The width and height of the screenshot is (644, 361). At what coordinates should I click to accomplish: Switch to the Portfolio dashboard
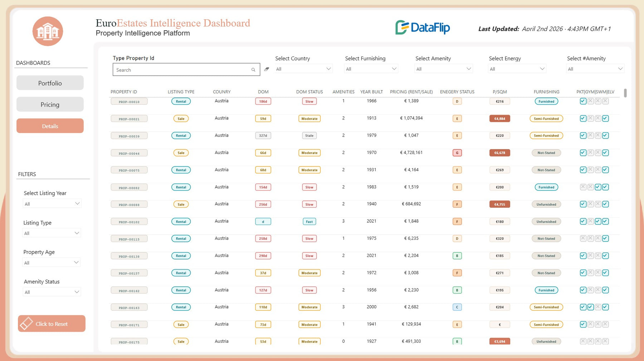[x=50, y=83]
